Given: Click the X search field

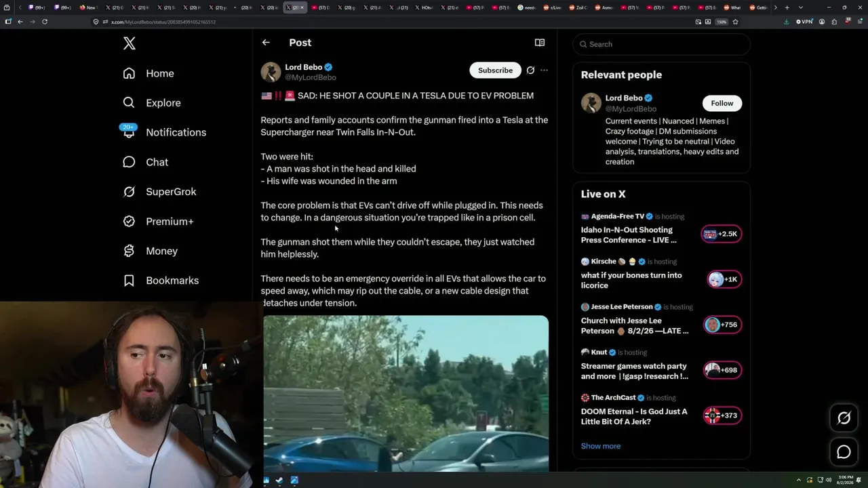Looking at the screenshot, I should click(x=662, y=44).
